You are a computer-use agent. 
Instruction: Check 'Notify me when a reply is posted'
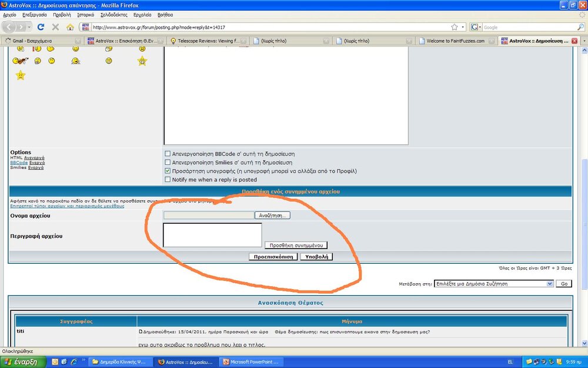coord(168,180)
